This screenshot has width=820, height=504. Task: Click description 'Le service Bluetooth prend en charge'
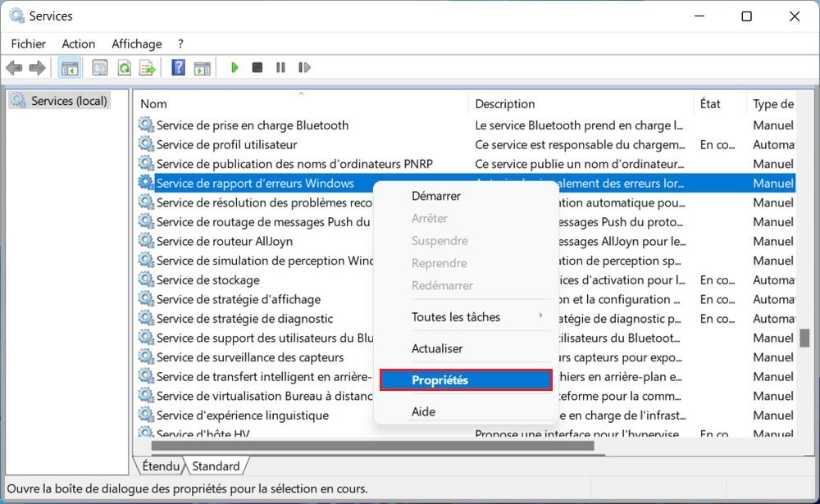(x=579, y=125)
